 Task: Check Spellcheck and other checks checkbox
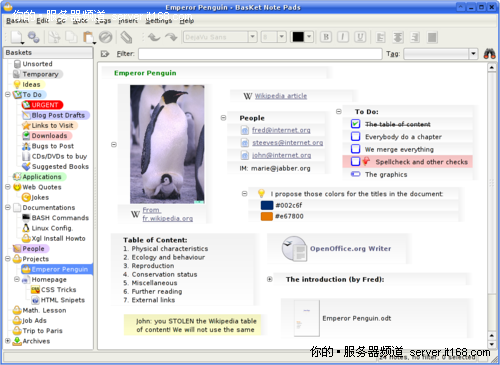tap(356, 161)
